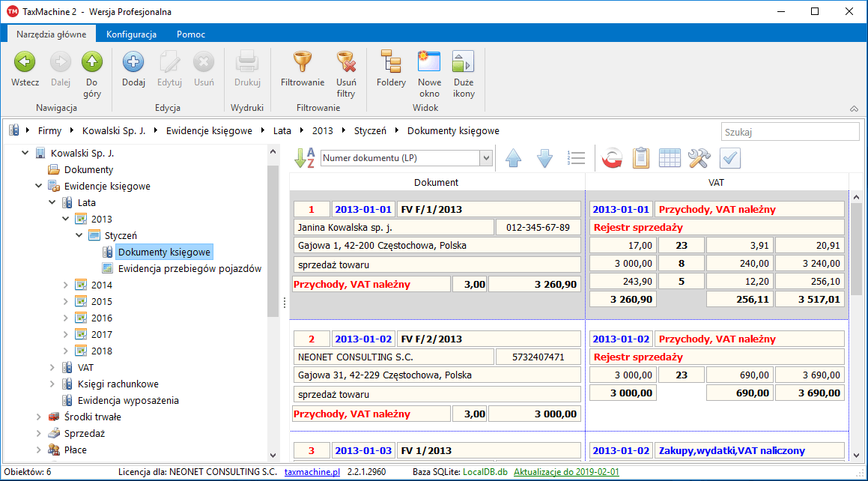Open the Foldery view

pyautogui.click(x=391, y=62)
